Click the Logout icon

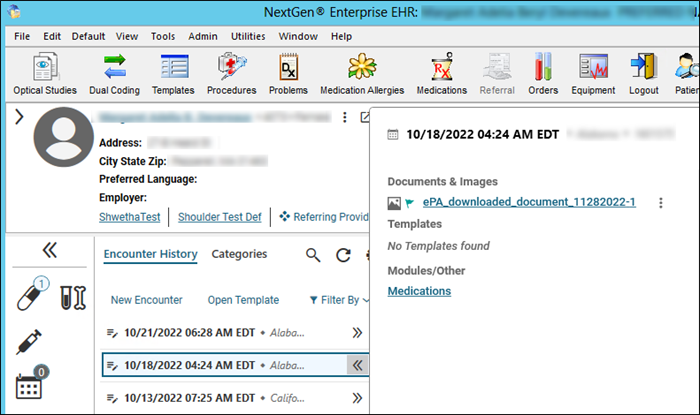click(644, 74)
